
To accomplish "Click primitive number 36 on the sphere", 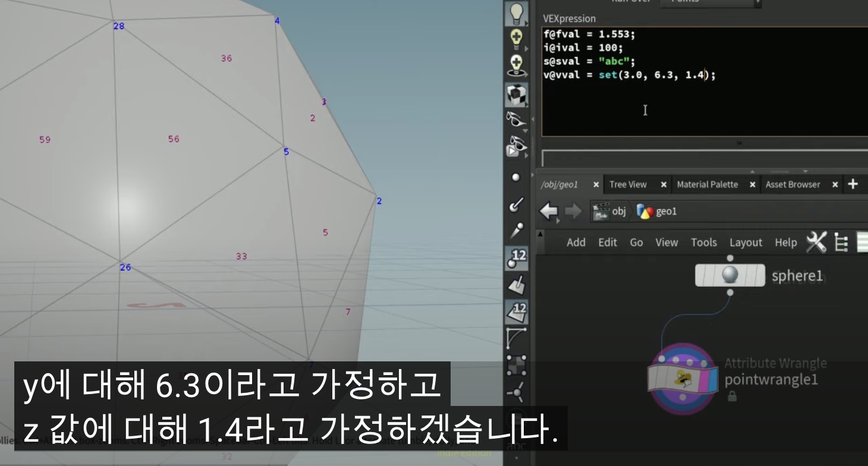I will 227,58.
